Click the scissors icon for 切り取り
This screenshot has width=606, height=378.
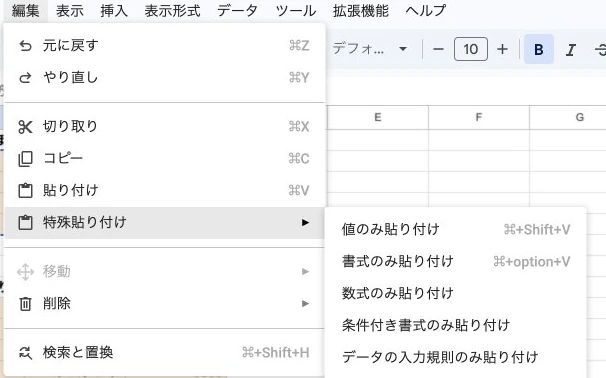click(x=25, y=127)
